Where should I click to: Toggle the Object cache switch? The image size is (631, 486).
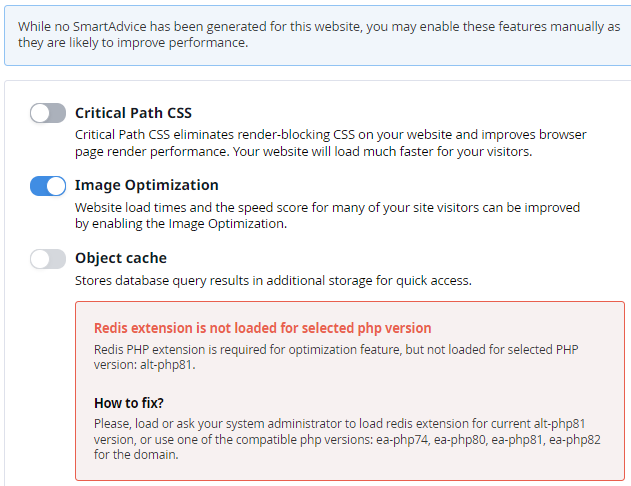48,259
